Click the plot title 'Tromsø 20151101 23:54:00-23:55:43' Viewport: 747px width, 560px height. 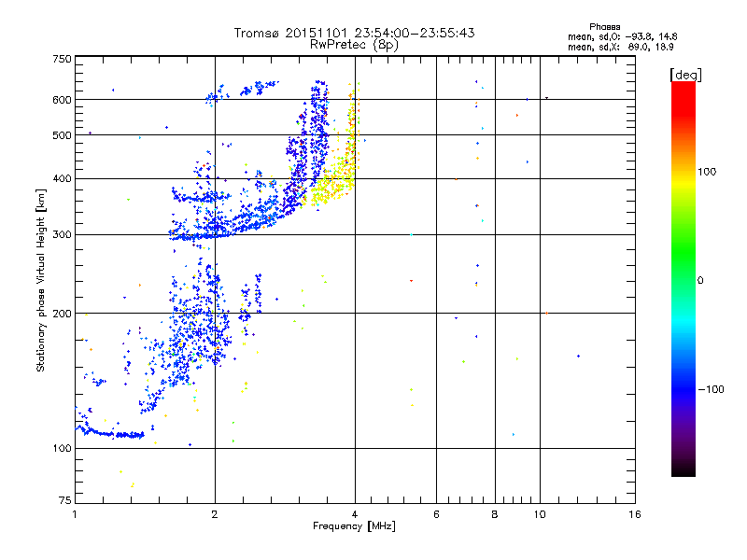click(354, 33)
